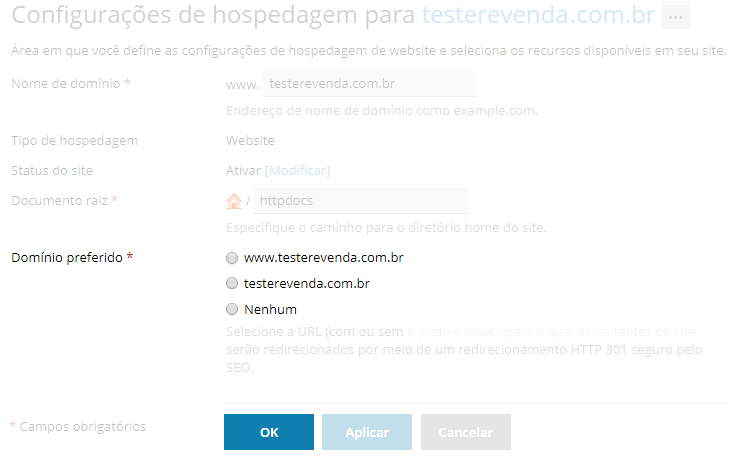Image resolution: width=731 pixels, height=464 pixels.
Task: Click the Ativar status text
Action: coord(243,171)
